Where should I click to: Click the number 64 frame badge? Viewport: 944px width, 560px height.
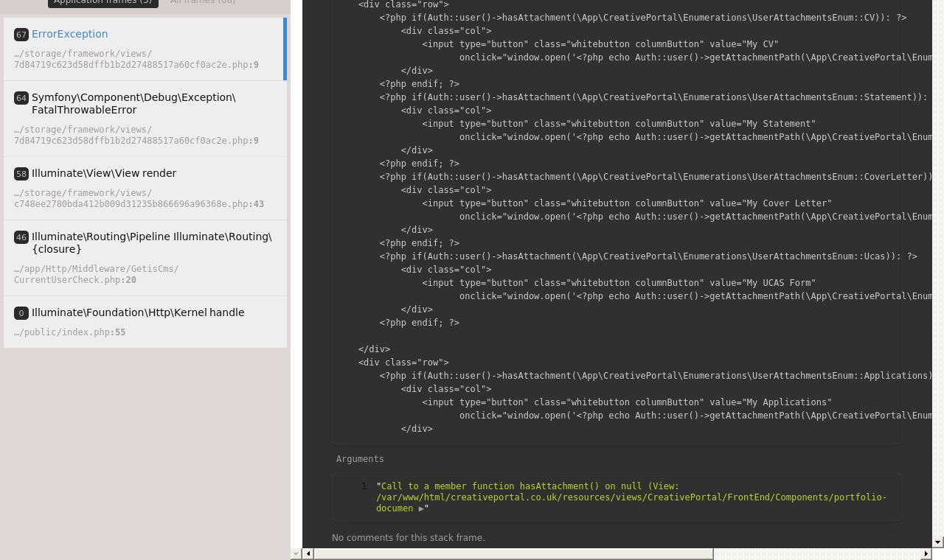21,98
